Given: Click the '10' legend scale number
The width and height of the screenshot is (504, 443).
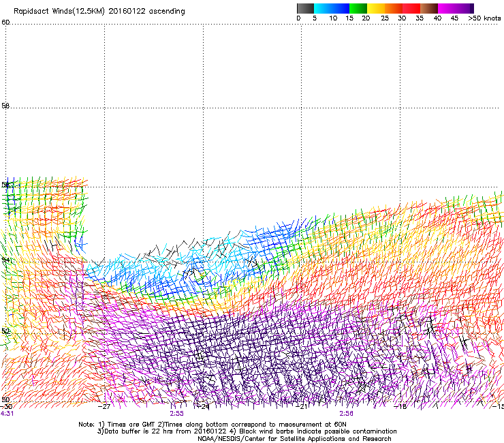Looking at the screenshot, I should pyautogui.click(x=333, y=18).
